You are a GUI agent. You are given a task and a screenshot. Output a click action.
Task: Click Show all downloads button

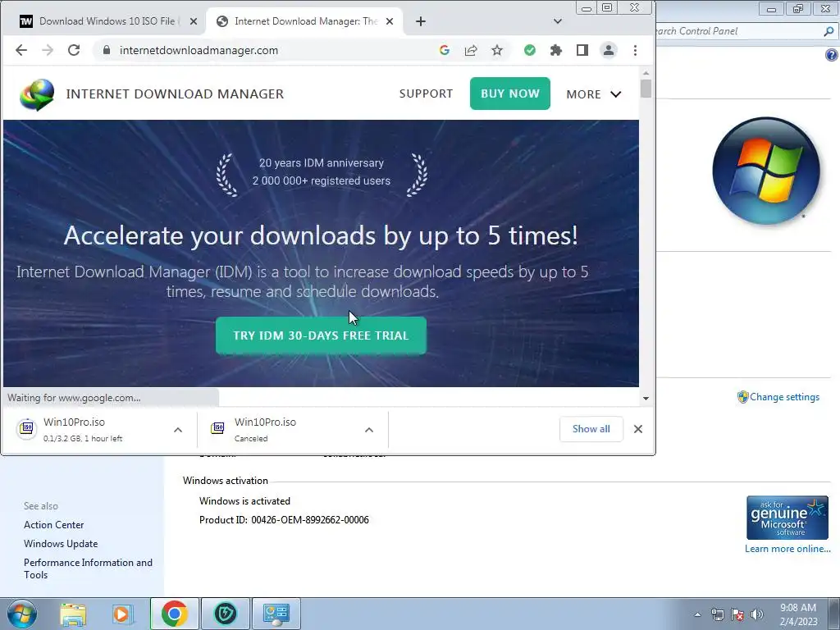tap(591, 429)
